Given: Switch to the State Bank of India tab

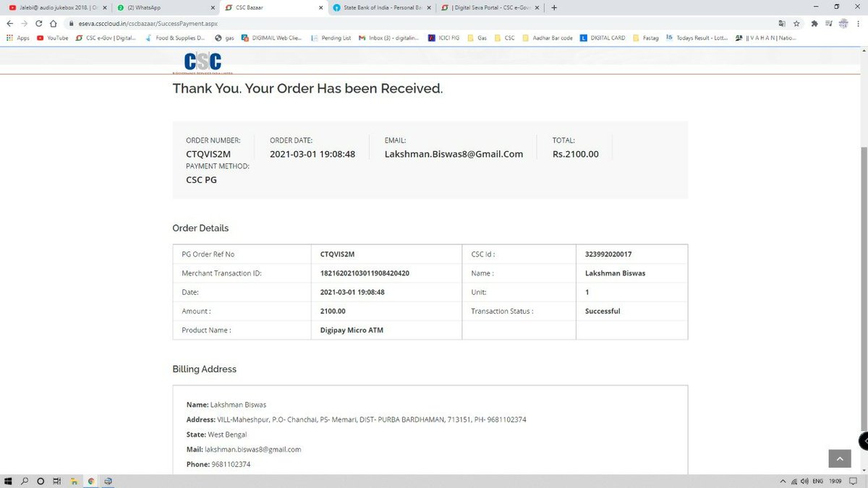Looking at the screenshot, I should click(381, 7).
